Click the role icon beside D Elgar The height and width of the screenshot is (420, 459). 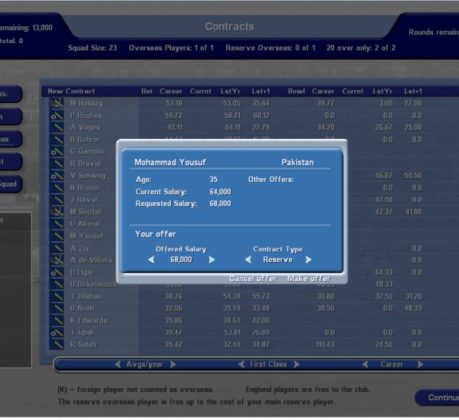click(57, 272)
